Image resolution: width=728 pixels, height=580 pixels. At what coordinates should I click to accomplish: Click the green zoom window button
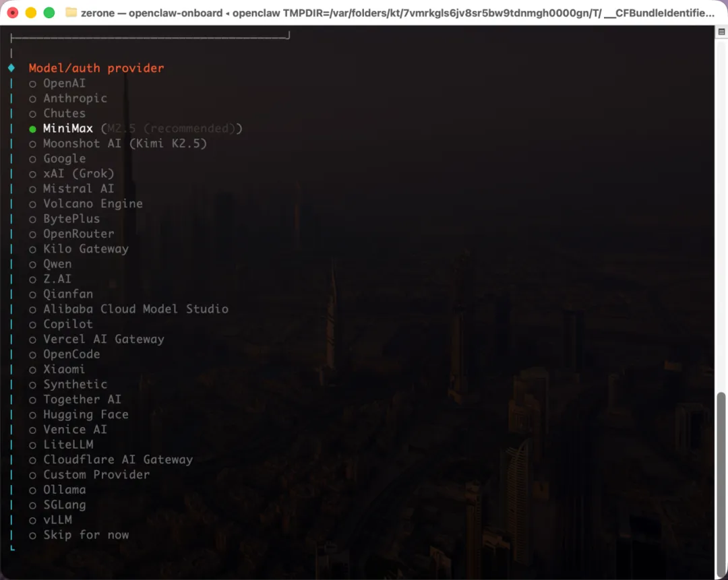(49, 13)
